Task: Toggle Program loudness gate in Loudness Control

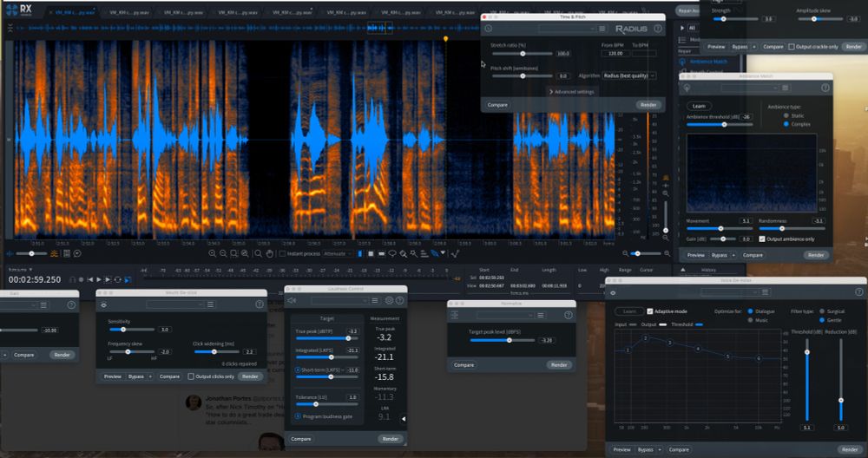Action: click(298, 416)
